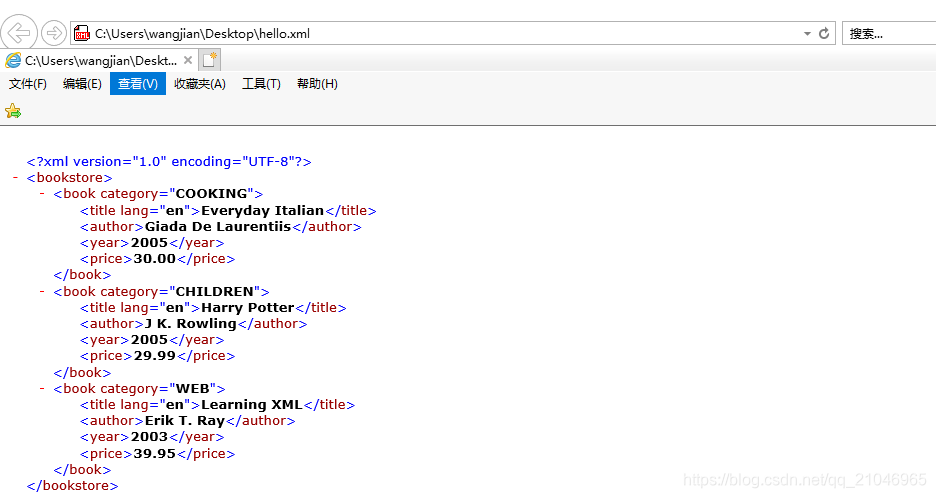The width and height of the screenshot is (936, 498).
Task: Click the category value "WEB"
Action: pyautogui.click(x=192, y=389)
